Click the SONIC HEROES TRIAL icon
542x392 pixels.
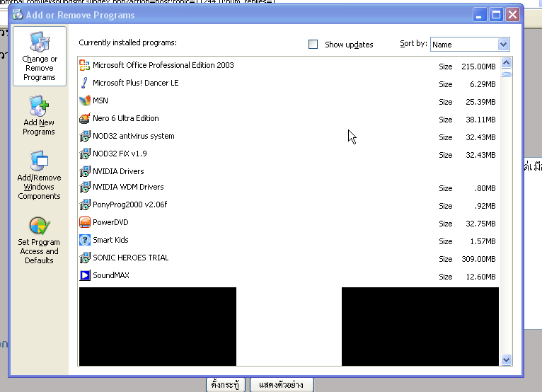85,258
